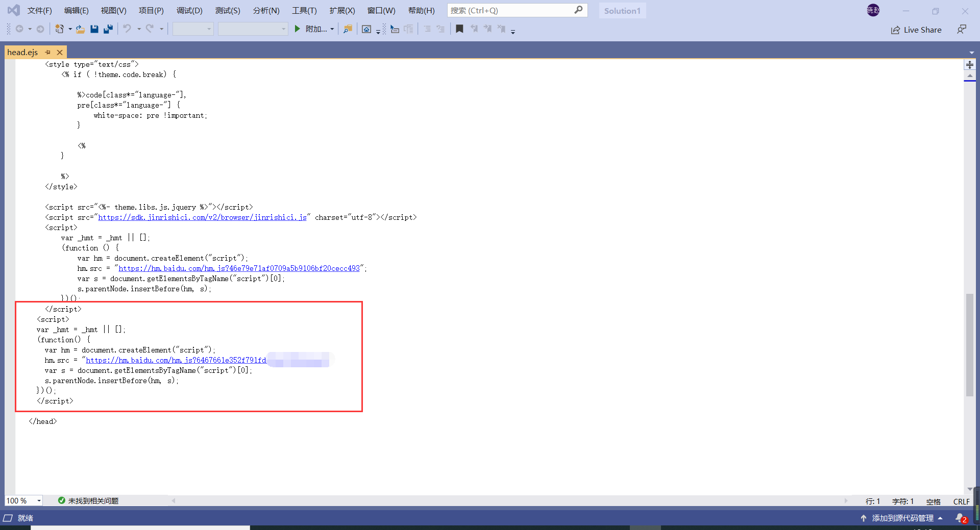Expand the bookmark toolbar overflow options arrow
Image resolution: width=980 pixels, height=530 pixels.
click(513, 31)
